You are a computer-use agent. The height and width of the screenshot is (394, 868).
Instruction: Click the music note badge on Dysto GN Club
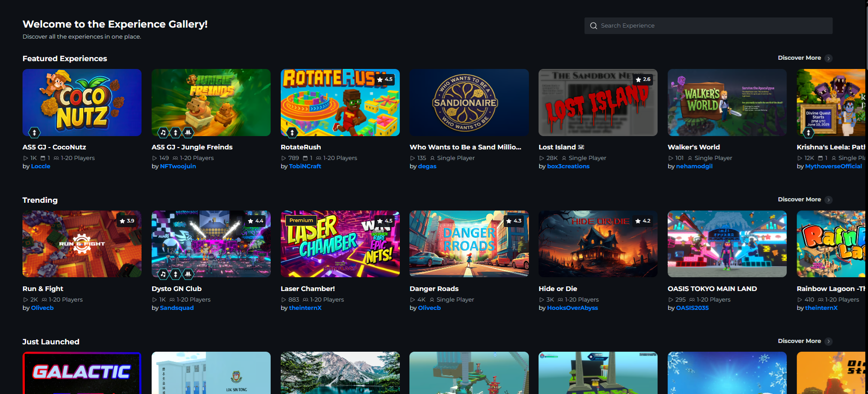(x=163, y=274)
